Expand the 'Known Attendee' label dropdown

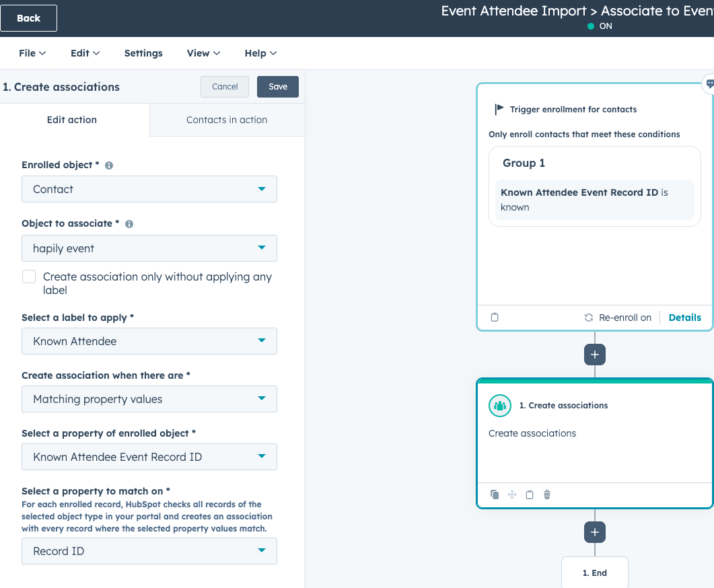(x=149, y=341)
